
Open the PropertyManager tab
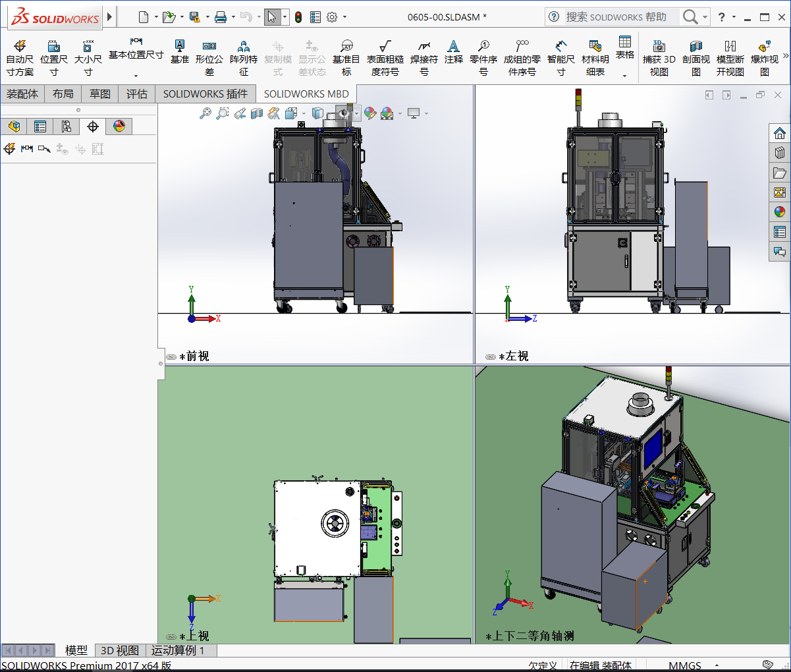40,126
